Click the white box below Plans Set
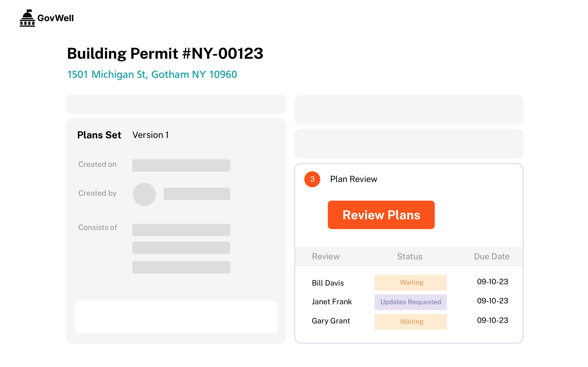Image resolution: width=588 pixels, height=367 pixels. coord(176,317)
